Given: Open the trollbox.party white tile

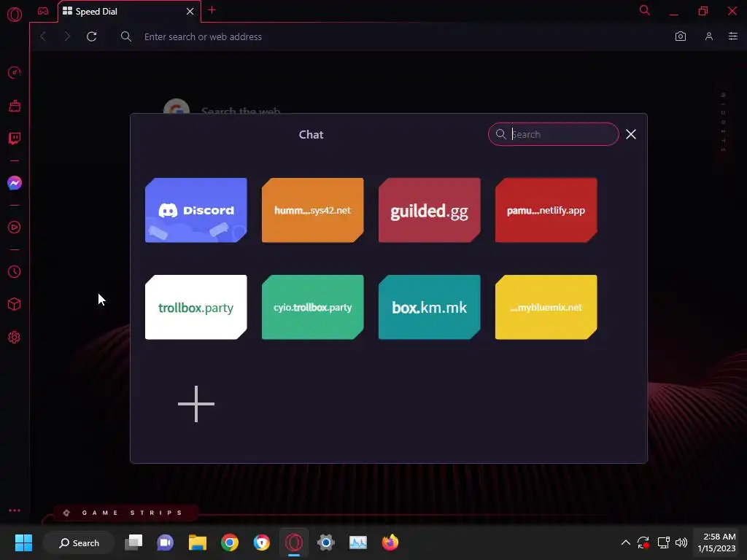Looking at the screenshot, I should pyautogui.click(x=196, y=307).
